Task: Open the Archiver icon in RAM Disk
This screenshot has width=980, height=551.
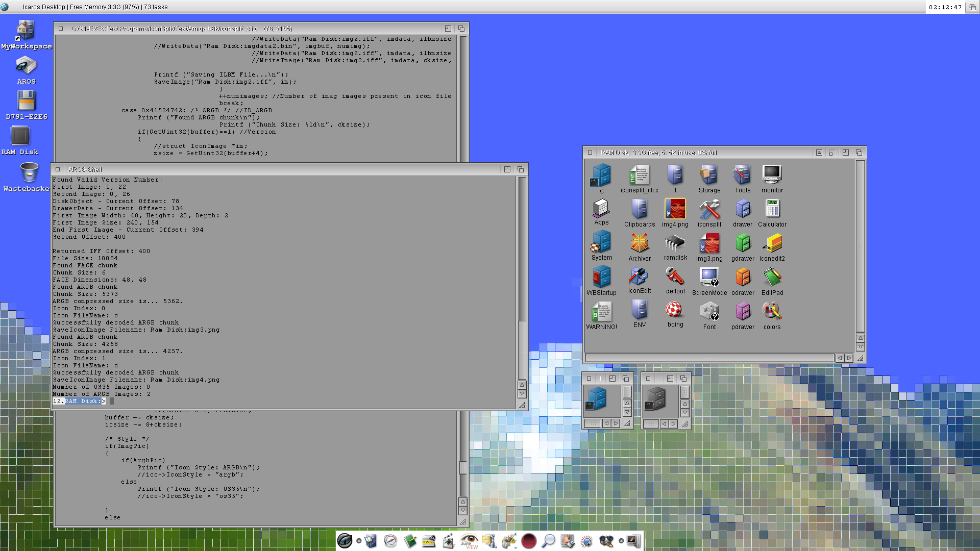Action: pyautogui.click(x=639, y=244)
